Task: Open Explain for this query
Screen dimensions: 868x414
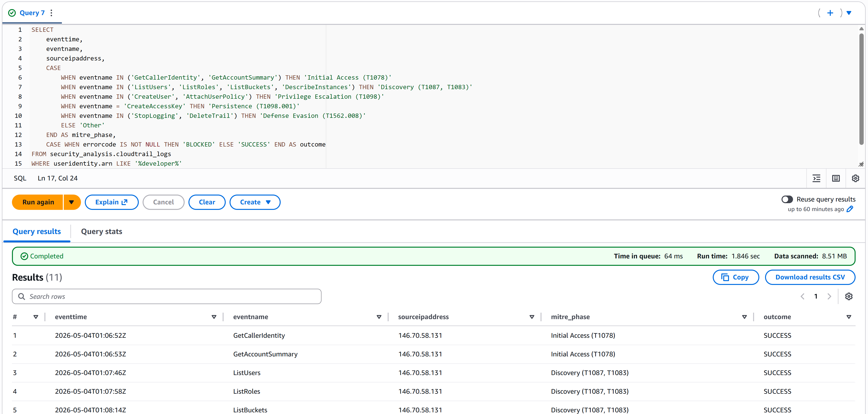Action: [x=112, y=202]
